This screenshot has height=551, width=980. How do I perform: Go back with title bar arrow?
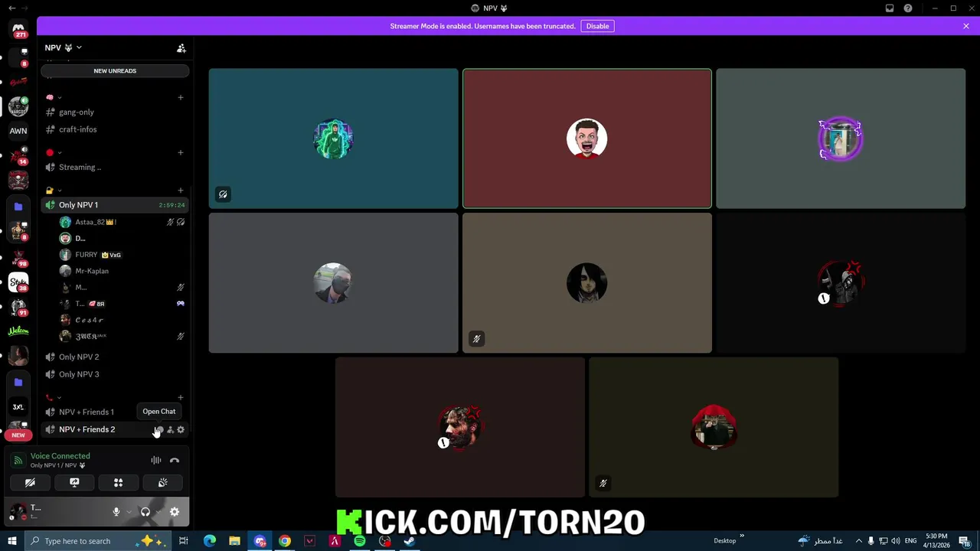tap(11, 8)
